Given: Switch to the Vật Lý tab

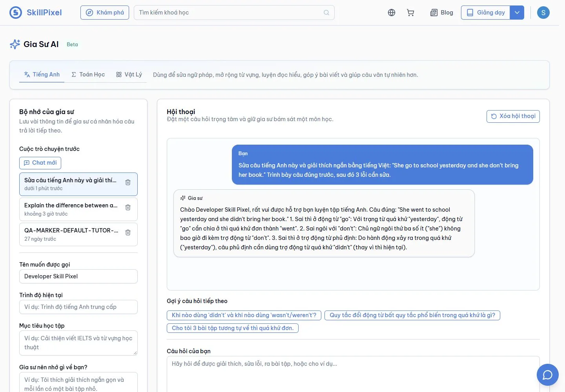Looking at the screenshot, I should pos(129,74).
